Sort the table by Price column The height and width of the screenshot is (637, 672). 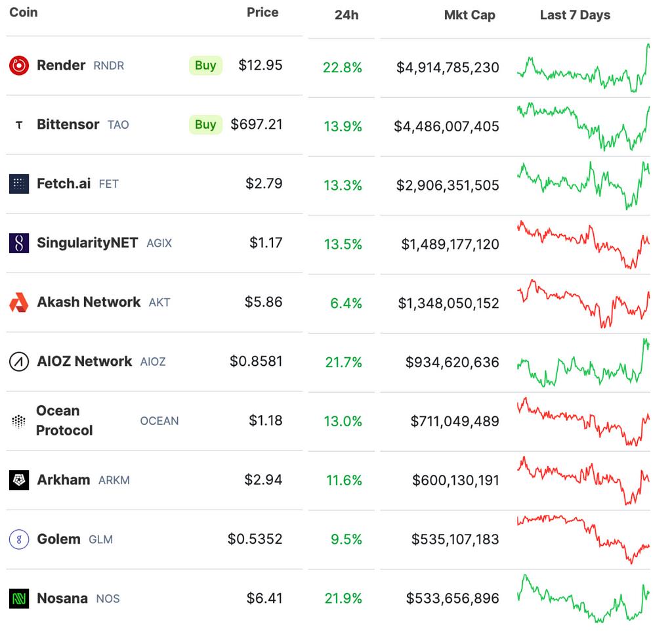pos(262,12)
